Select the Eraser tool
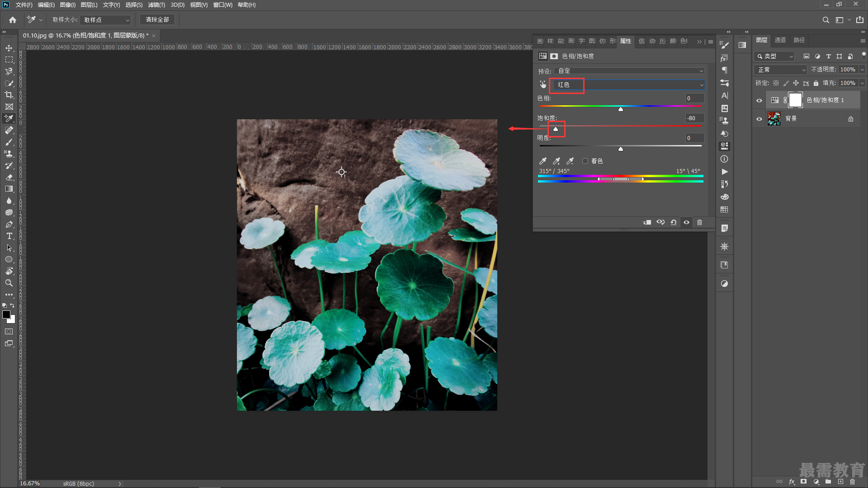 (9, 177)
